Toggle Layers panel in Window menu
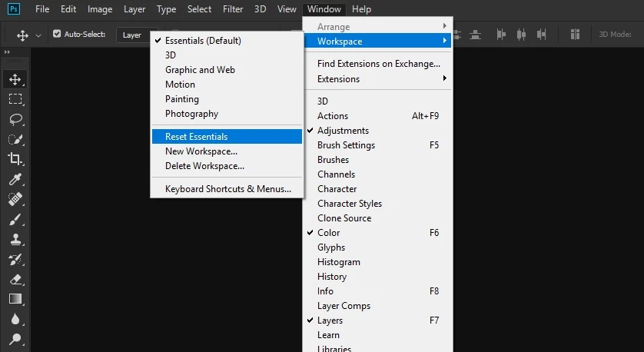644x352 pixels. pyautogui.click(x=377, y=320)
